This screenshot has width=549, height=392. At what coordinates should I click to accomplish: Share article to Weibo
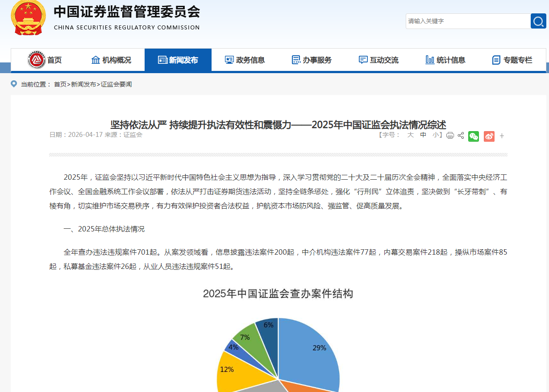[489, 136]
